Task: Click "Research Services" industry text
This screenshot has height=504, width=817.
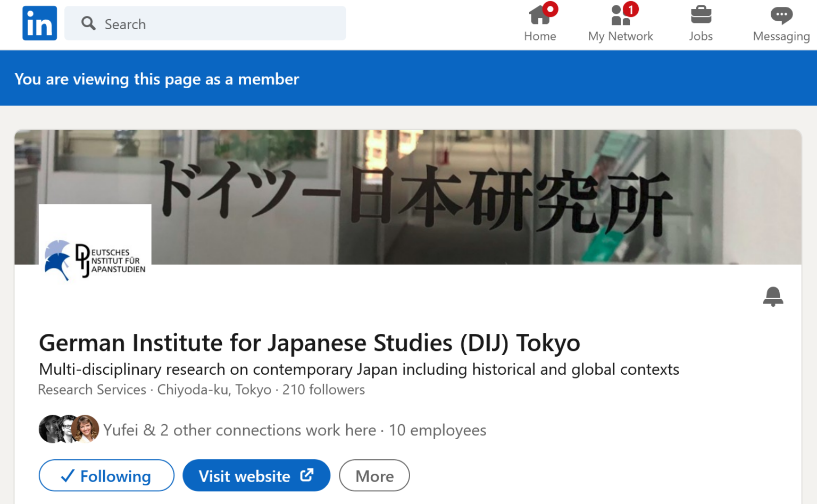Action: tap(92, 390)
